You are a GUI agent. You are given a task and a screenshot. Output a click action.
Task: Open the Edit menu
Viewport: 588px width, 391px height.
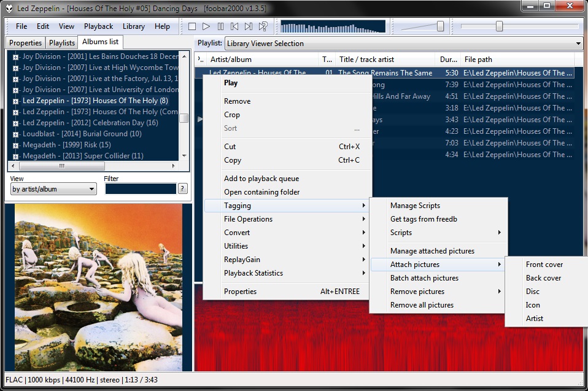coord(43,26)
